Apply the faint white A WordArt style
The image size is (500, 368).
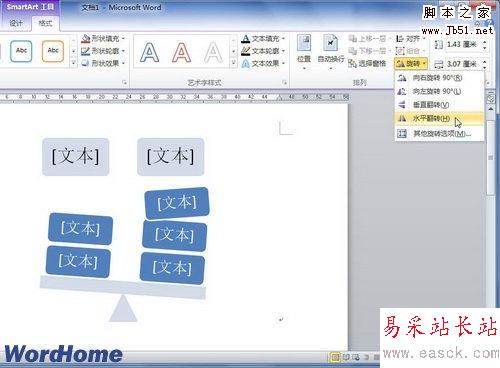click(213, 52)
